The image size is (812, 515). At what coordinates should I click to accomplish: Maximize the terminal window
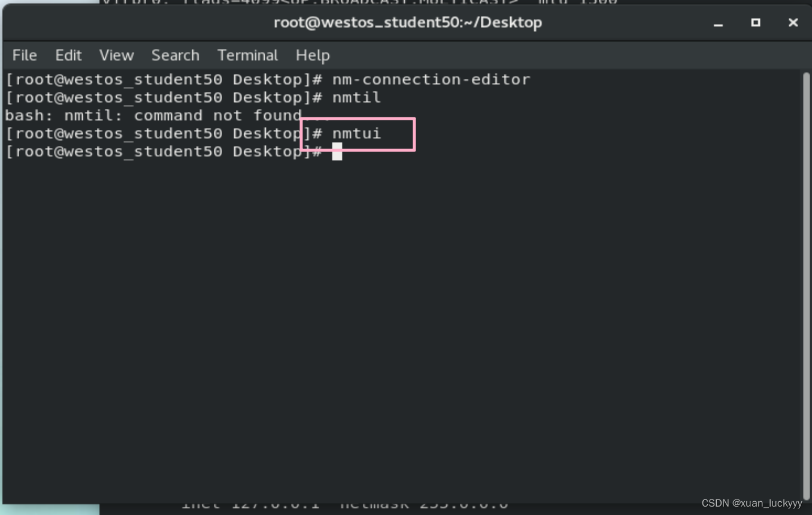(x=756, y=23)
